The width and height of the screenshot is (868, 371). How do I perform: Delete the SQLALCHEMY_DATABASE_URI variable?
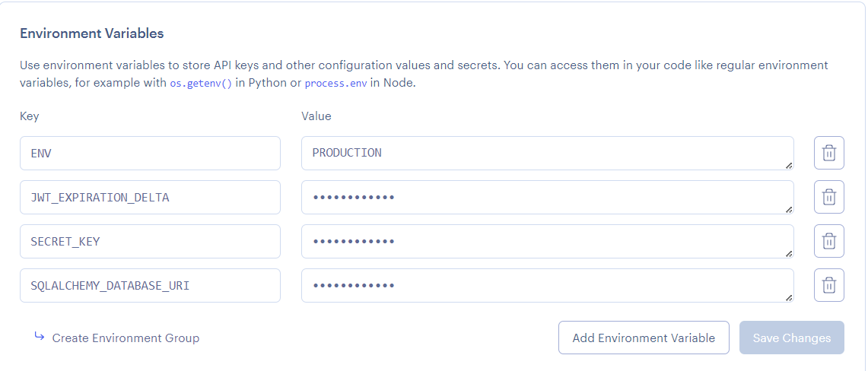(x=829, y=285)
